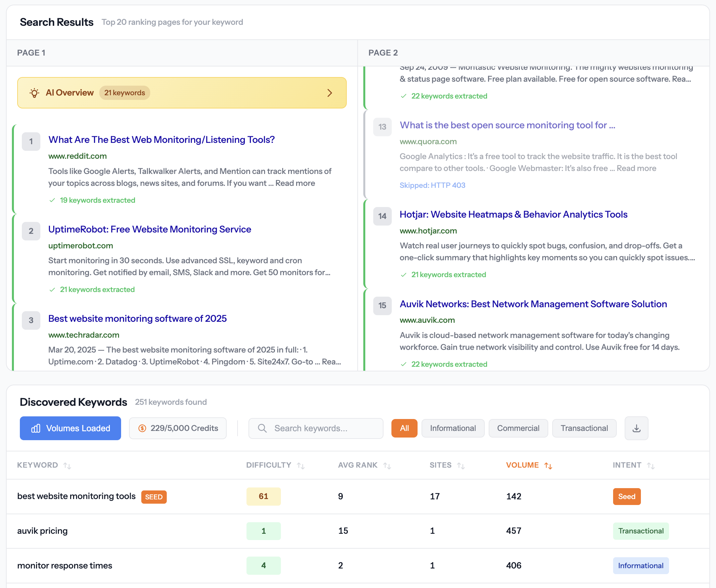Click the magnifier icon in keyword search
This screenshot has width=716, height=588.
(x=262, y=428)
